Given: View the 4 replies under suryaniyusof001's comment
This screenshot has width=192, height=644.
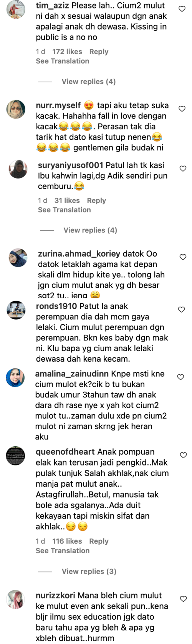Looking at the screenshot, I should point(90,230).
